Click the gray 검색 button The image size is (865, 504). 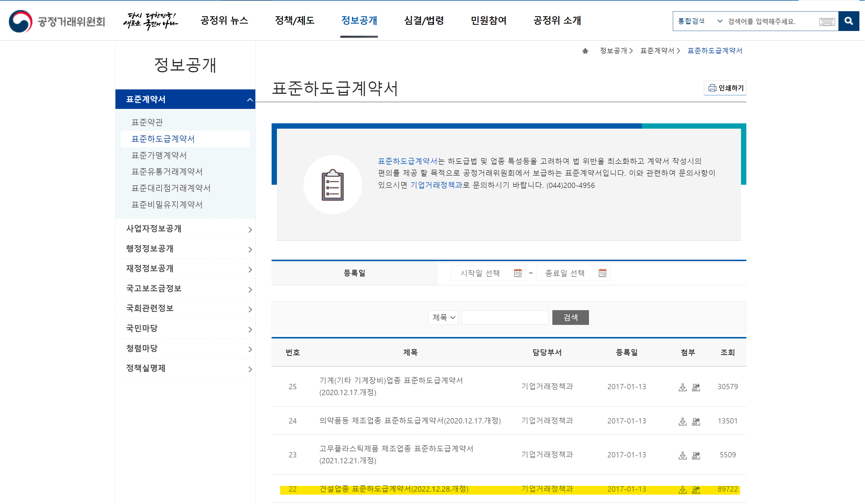[x=570, y=317]
